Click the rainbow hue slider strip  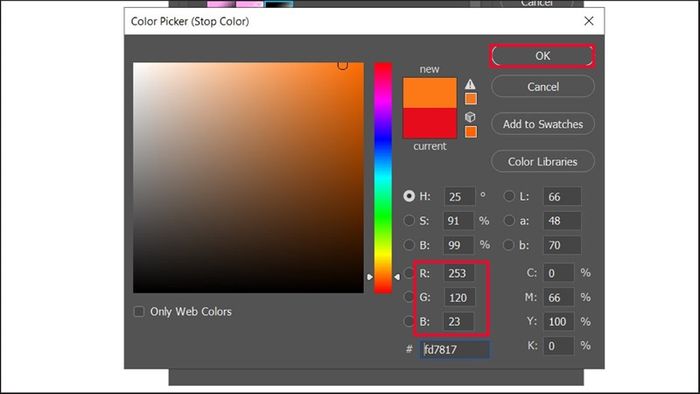point(383,178)
